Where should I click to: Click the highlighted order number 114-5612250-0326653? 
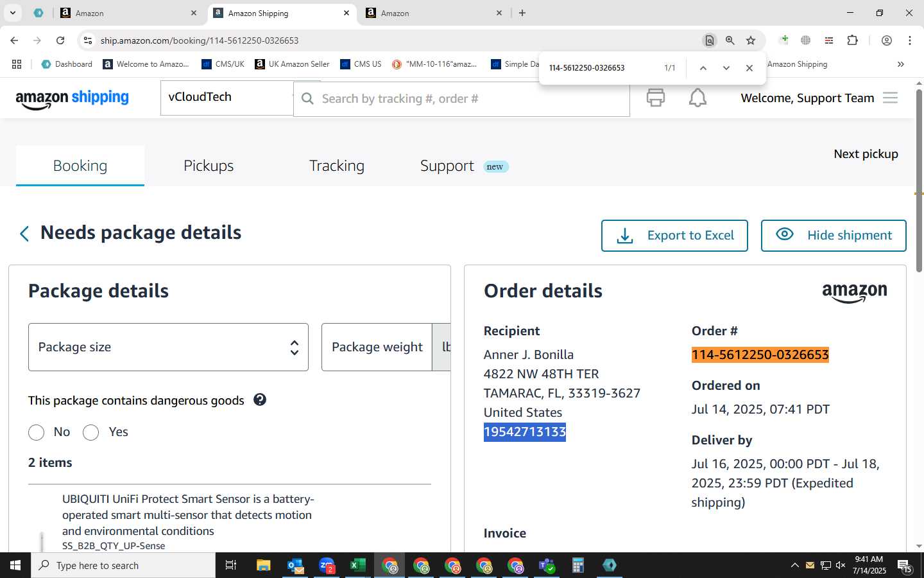[x=760, y=355]
